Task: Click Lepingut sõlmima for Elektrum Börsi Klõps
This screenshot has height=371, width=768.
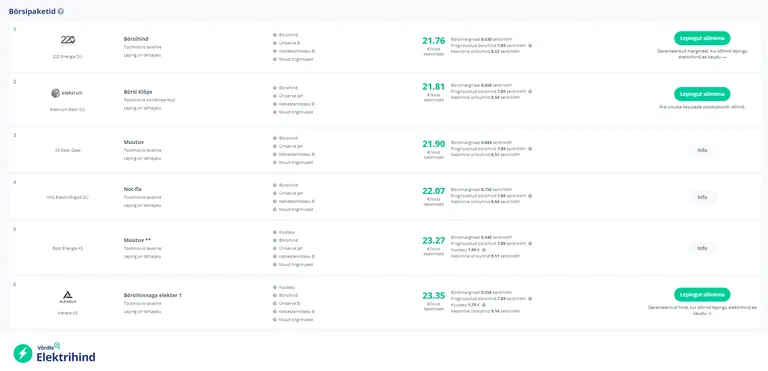Action: (x=702, y=94)
